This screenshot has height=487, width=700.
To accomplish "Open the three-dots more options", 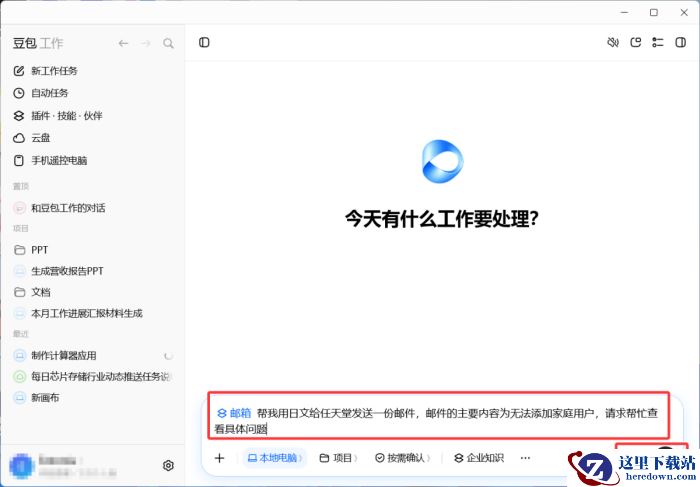I will coord(525,458).
